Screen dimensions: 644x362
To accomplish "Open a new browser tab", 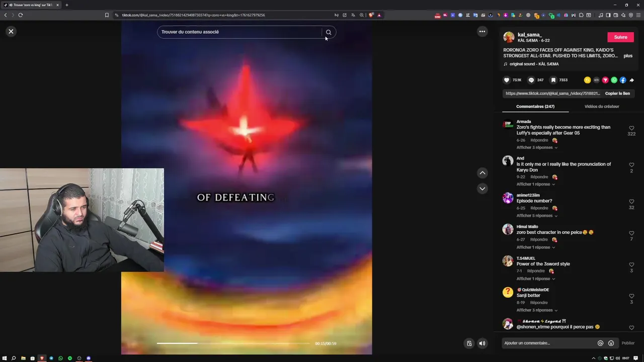I will pos(66,5).
